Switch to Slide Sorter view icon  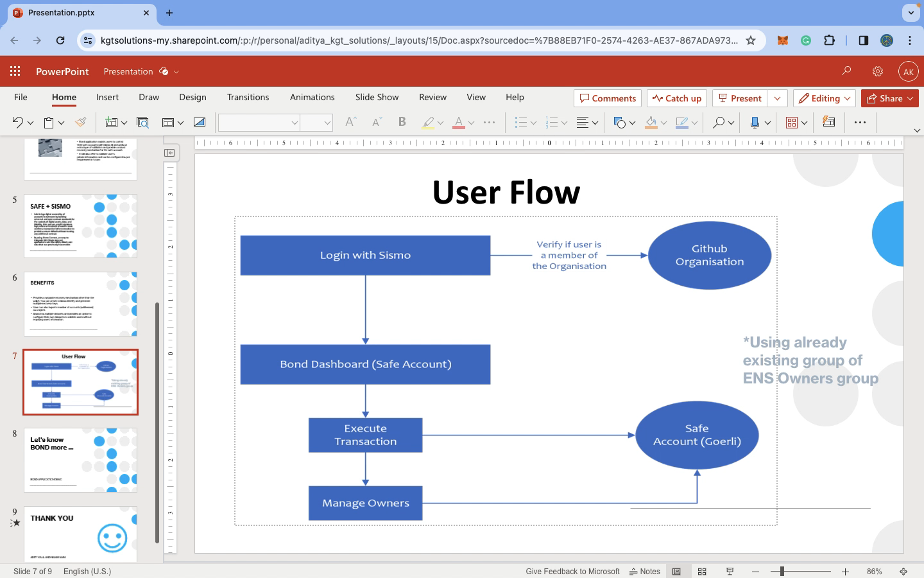tap(702, 572)
